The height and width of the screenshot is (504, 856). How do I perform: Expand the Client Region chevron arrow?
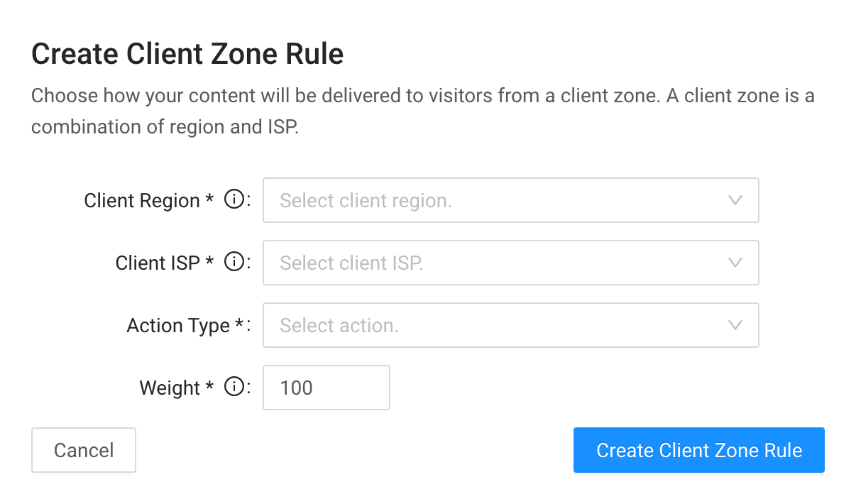point(735,201)
